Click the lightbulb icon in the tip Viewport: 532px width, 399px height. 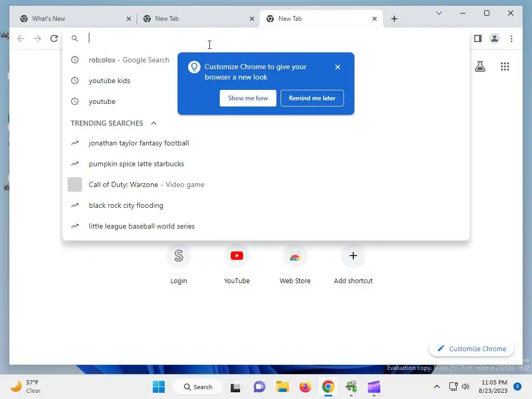(194, 67)
